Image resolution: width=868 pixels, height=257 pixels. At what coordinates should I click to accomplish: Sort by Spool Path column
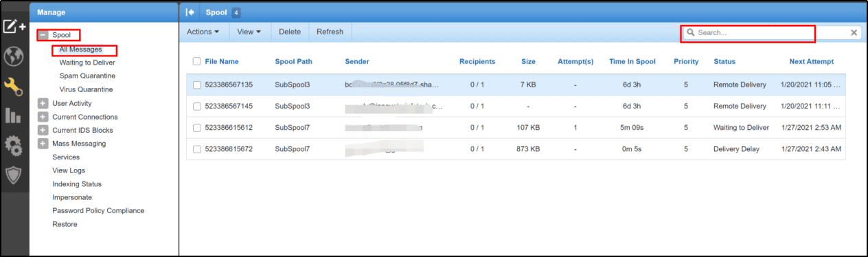click(293, 61)
